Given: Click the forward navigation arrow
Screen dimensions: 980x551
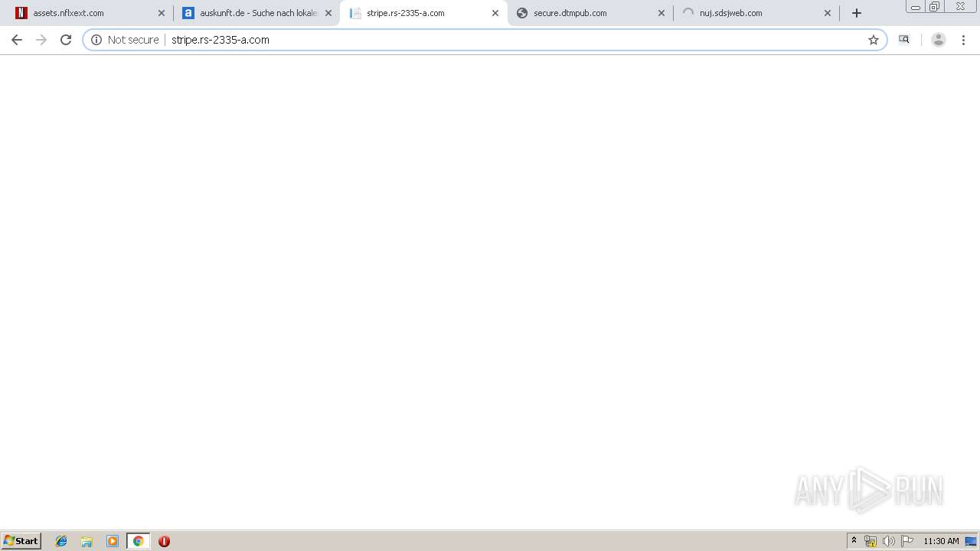Looking at the screenshot, I should (41, 40).
